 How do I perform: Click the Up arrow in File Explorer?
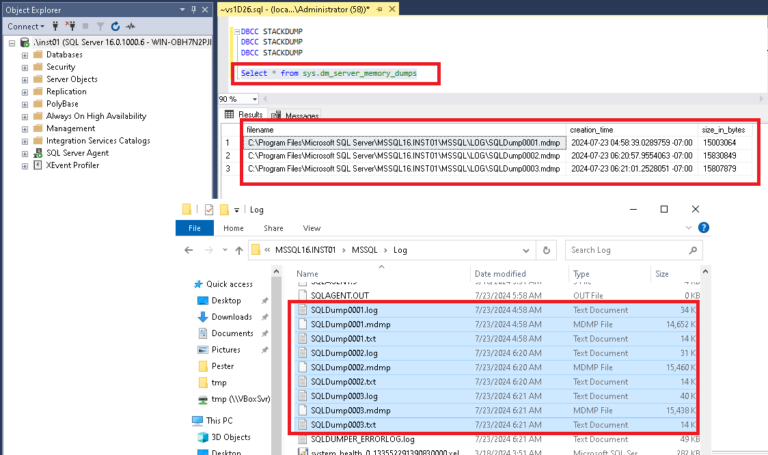[237, 249]
